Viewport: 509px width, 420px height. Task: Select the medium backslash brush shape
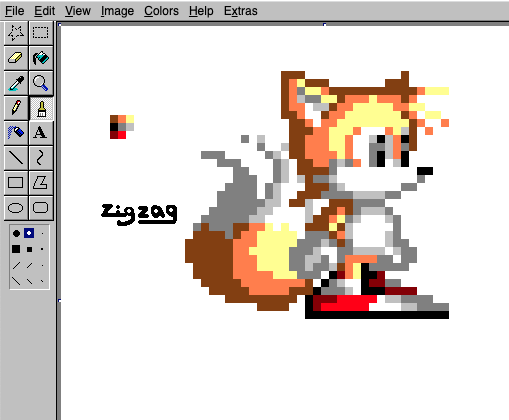click(30, 281)
